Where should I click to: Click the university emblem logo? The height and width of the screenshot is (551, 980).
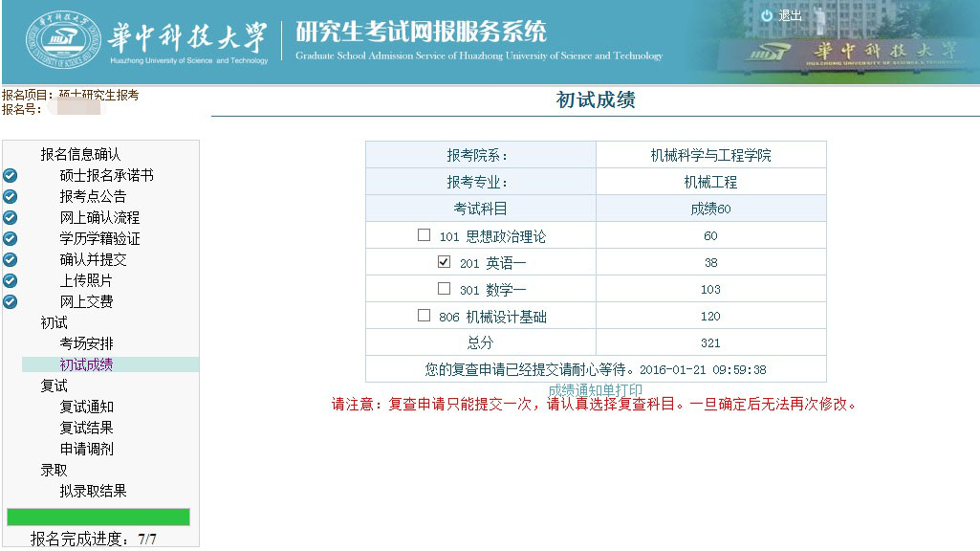click(x=60, y=42)
